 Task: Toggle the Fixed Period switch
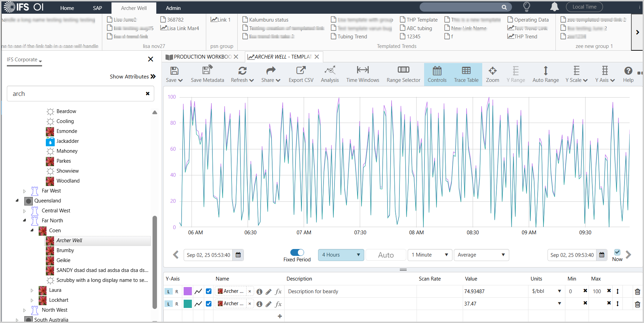tap(297, 252)
